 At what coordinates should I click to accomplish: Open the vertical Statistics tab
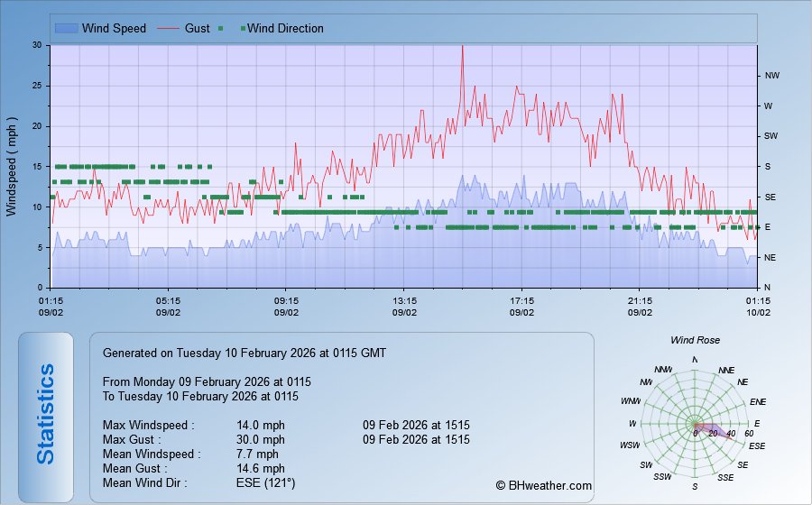[46, 414]
